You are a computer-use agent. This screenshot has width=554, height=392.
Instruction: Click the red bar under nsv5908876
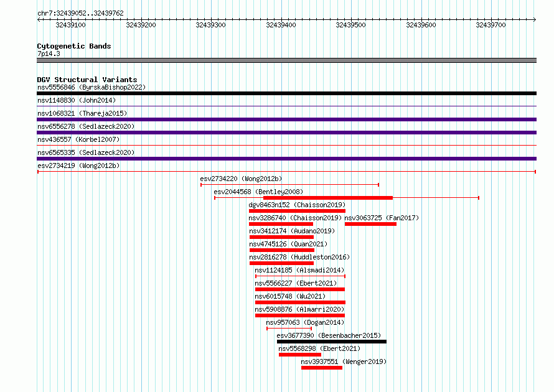[300, 315]
